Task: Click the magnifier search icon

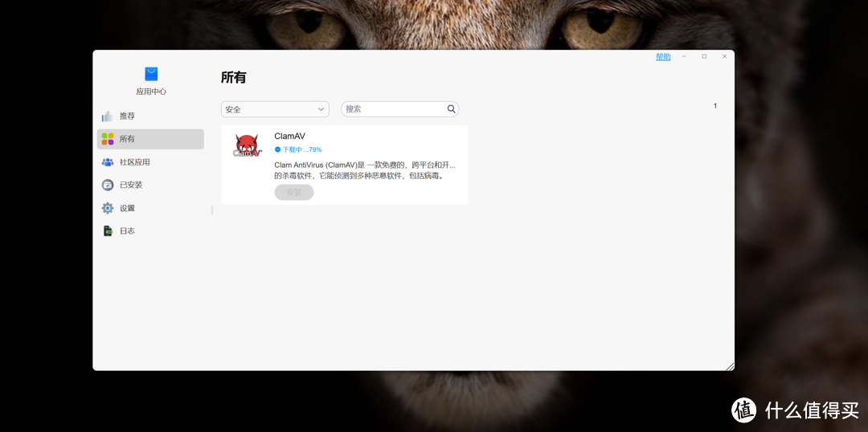Action: (x=452, y=109)
